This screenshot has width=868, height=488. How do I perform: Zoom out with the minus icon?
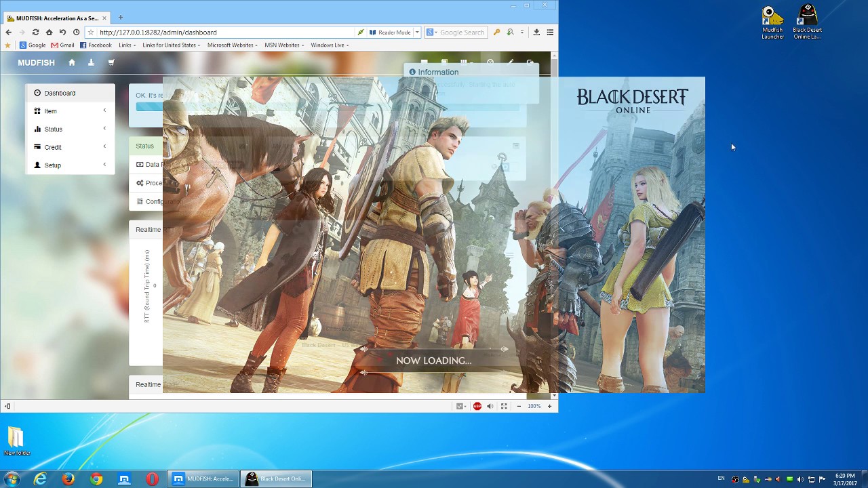pyautogui.click(x=519, y=406)
